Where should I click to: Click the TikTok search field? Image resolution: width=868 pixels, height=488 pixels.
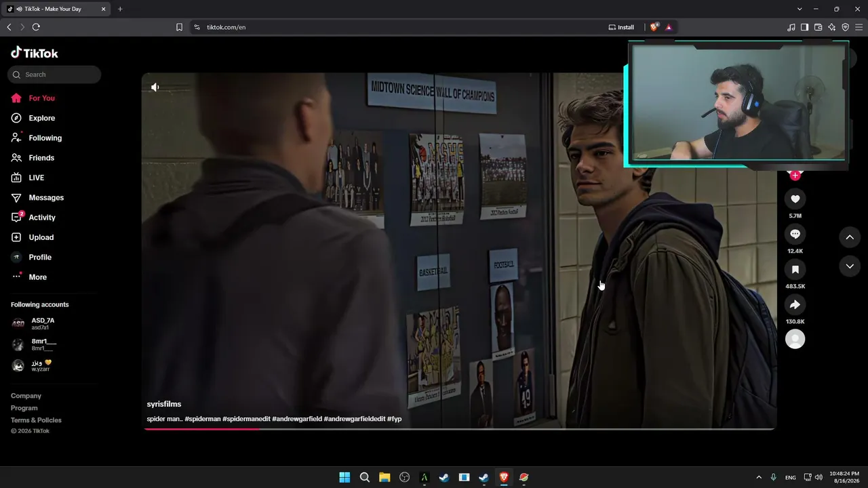pyautogui.click(x=54, y=75)
